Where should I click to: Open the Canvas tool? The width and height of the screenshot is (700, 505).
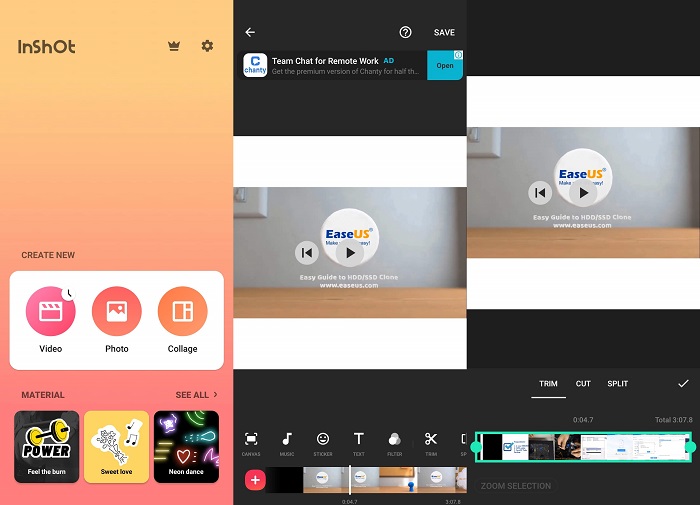[251, 442]
